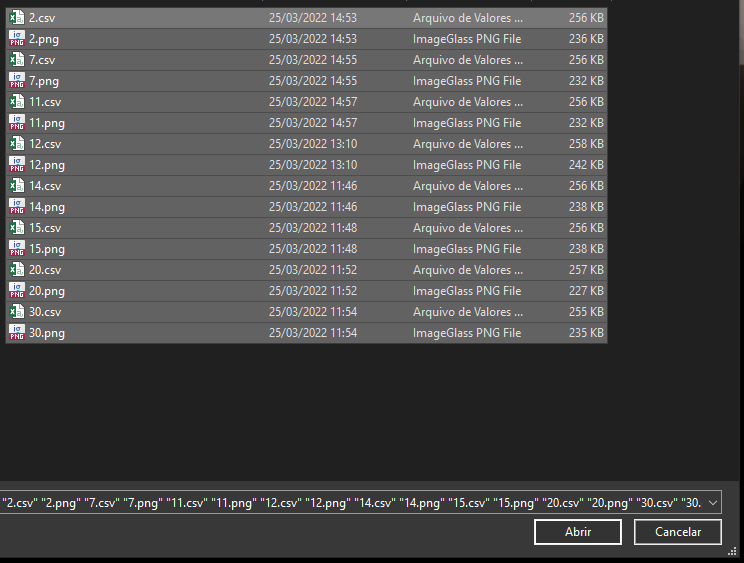This screenshot has width=744, height=563.
Task: Click inside the file name input field
Action: (352, 502)
